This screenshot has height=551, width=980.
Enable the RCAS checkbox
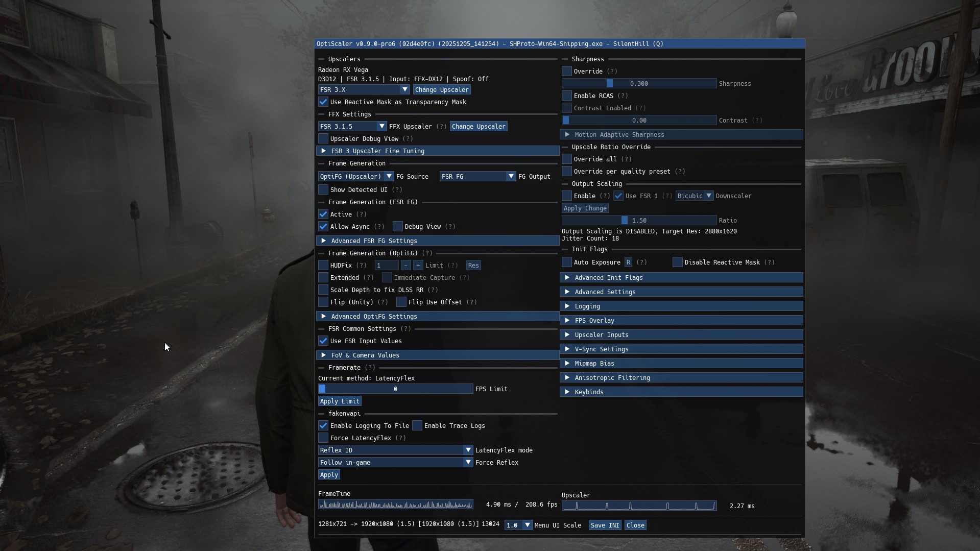point(567,96)
